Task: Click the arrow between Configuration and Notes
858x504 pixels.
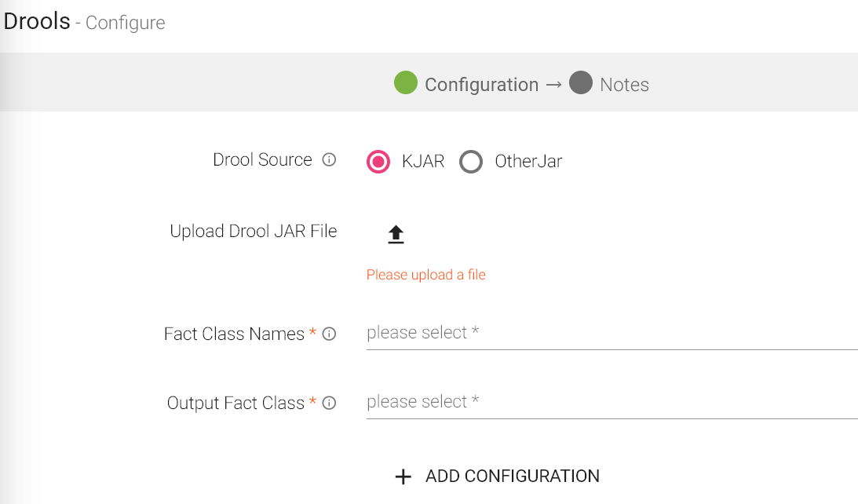Action: (x=553, y=84)
